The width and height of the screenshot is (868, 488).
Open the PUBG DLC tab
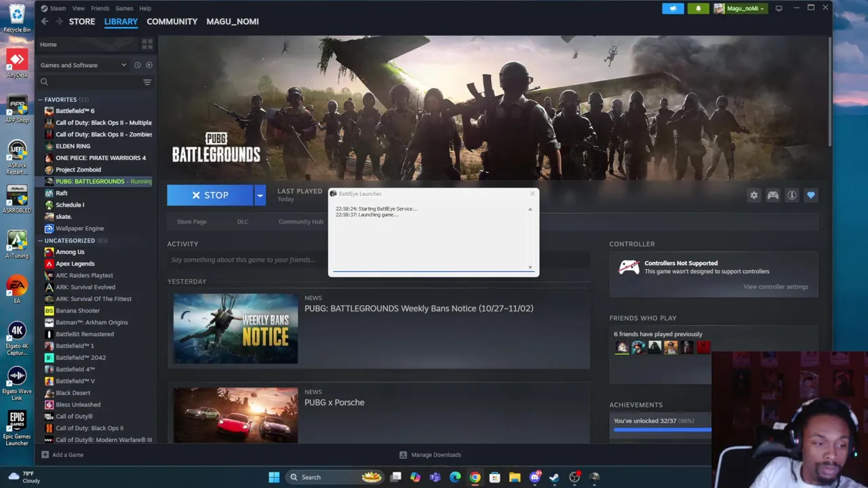tap(243, 222)
